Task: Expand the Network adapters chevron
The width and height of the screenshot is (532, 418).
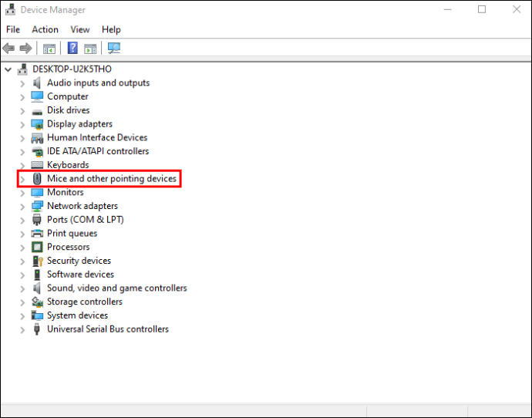Action: pos(22,207)
